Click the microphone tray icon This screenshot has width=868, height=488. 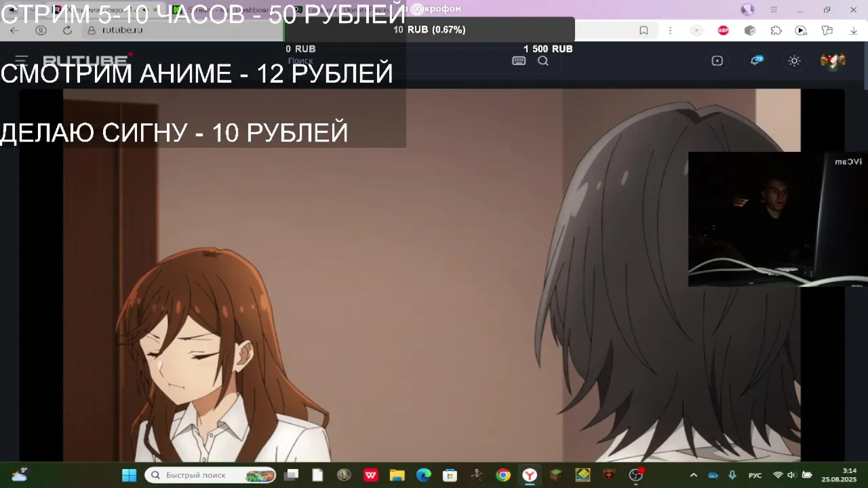(x=732, y=475)
